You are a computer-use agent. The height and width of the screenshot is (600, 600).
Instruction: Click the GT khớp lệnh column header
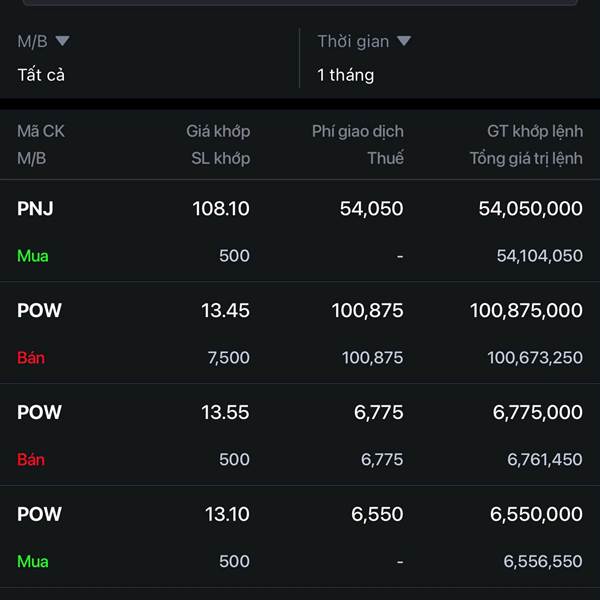(534, 131)
